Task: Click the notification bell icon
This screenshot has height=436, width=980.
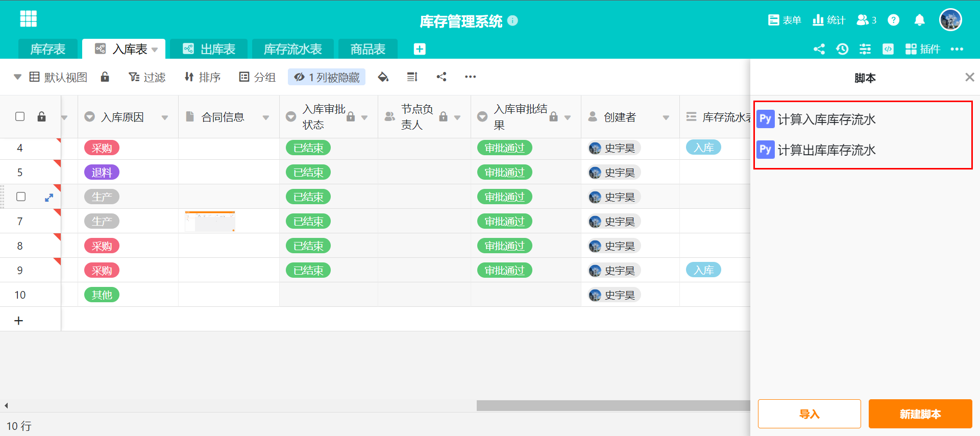Action: click(919, 20)
